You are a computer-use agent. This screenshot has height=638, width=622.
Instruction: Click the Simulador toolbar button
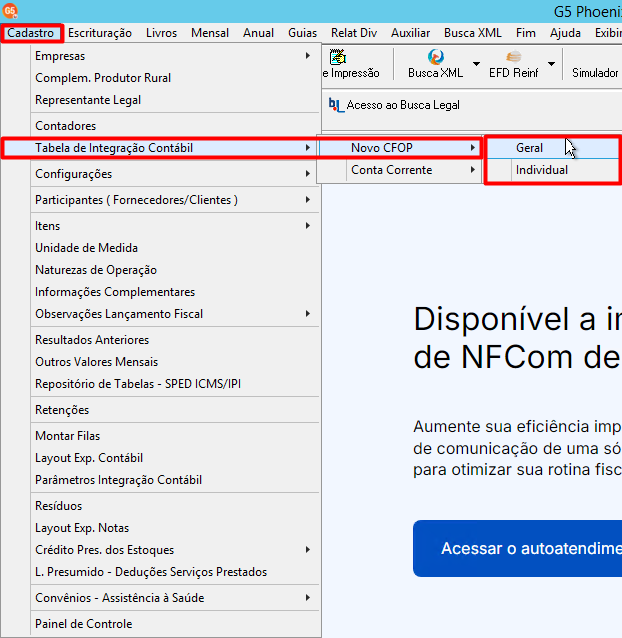point(595,73)
